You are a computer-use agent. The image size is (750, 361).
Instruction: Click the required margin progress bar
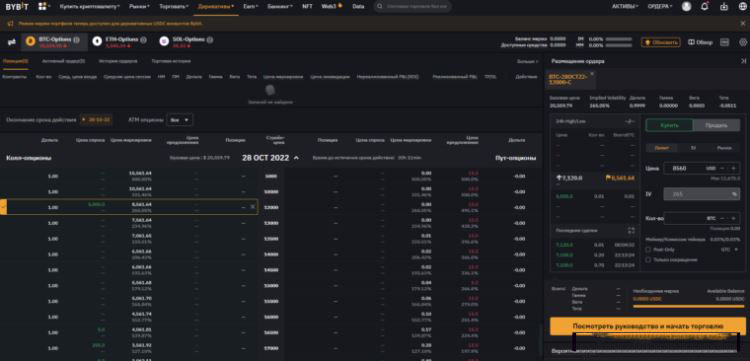tap(688, 306)
